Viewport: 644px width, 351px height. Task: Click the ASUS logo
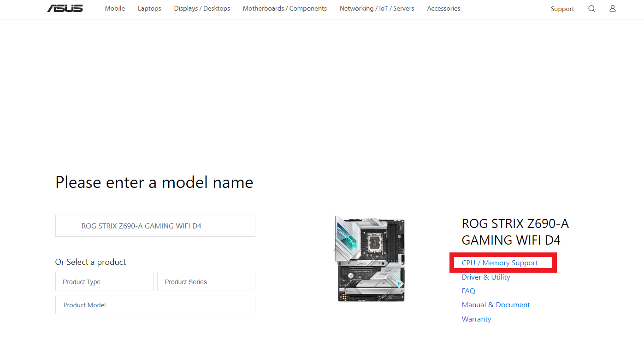[x=65, y=8]
